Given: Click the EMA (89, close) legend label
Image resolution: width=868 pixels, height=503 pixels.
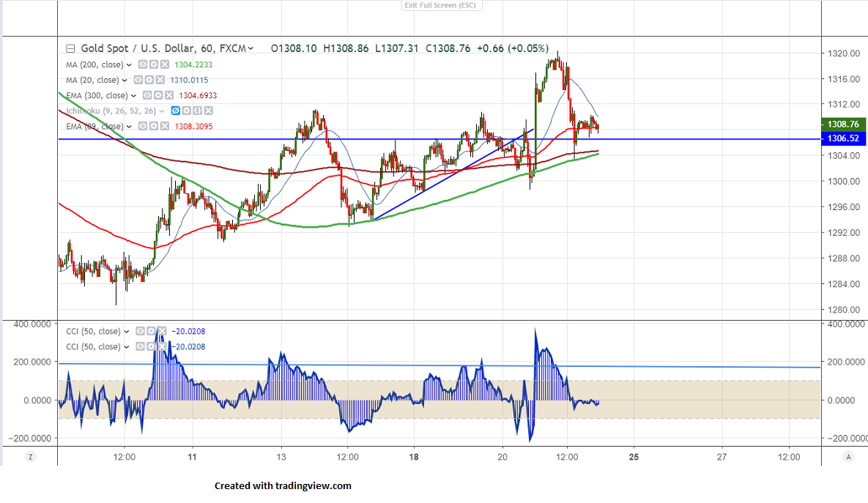Looking at the screenshot, I should tap(94, 126).
